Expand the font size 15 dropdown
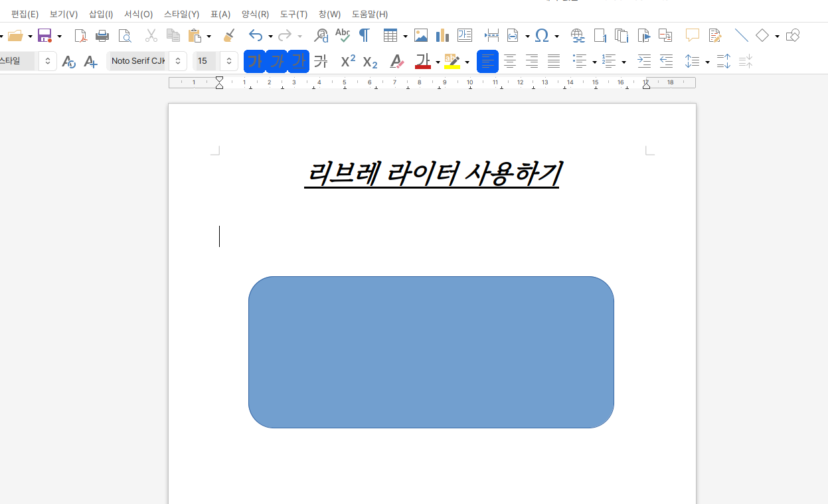Screen dimensions: 828x504 click(228, 62)
